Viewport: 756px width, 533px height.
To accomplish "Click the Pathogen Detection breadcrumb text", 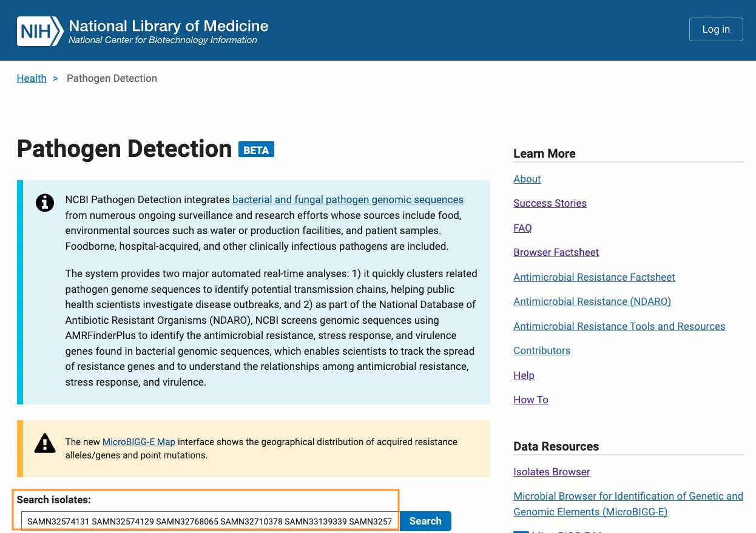I will click(112, 78).
